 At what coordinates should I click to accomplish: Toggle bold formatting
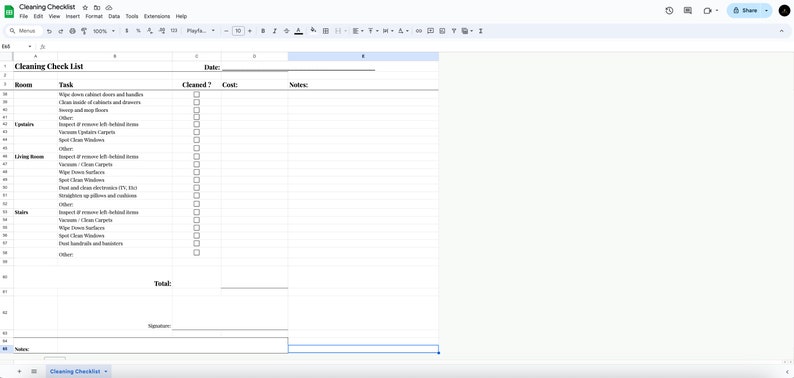tap(263, 31)
